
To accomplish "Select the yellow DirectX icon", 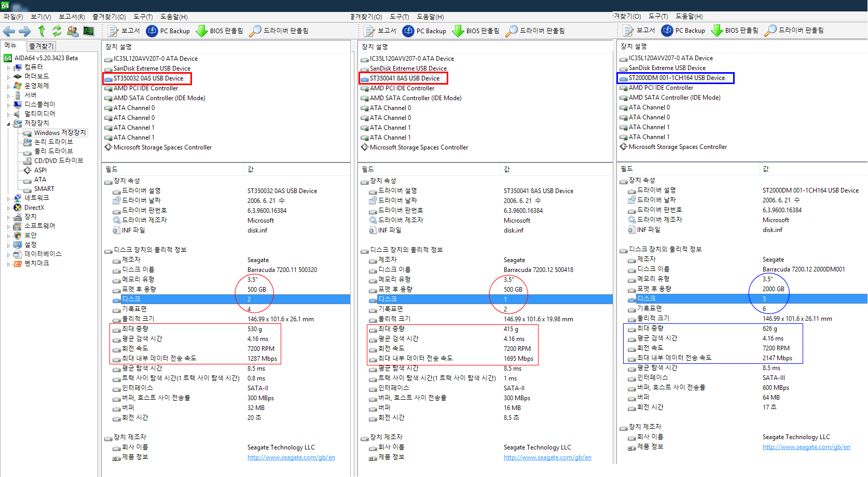I will point(18,207).
